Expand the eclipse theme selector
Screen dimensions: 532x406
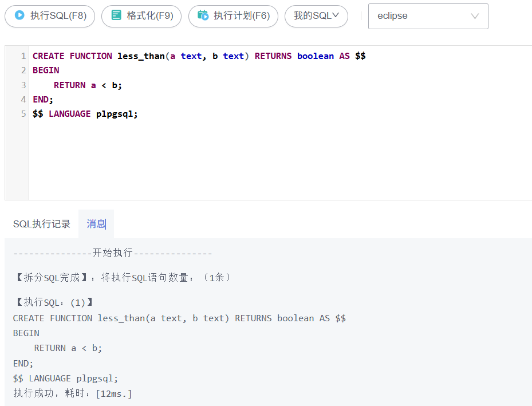click(428, 16)
